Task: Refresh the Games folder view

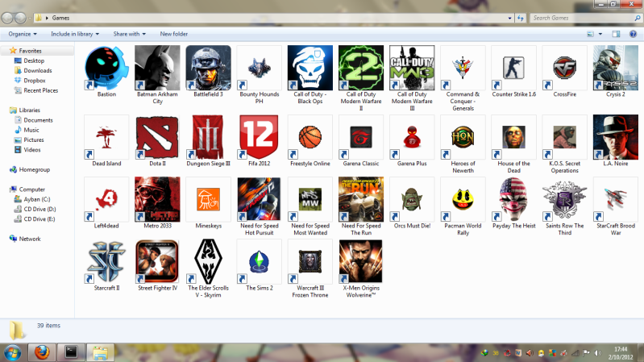Action: [521, 18]
